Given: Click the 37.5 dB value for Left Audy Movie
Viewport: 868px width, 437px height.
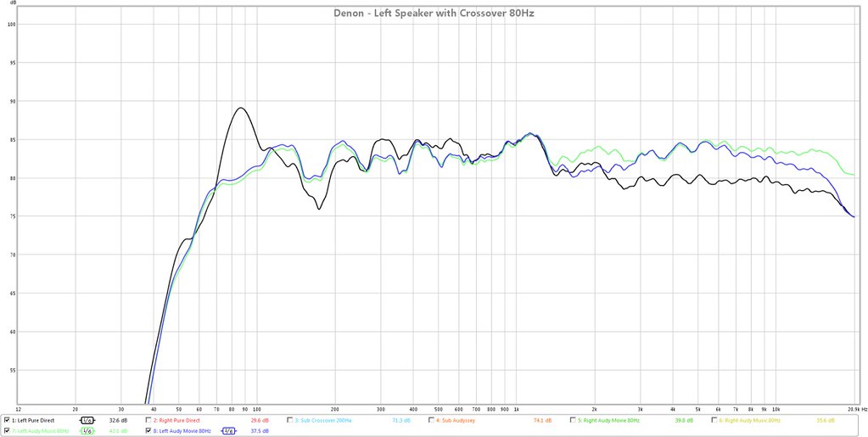Looking at the screenshot, I should pos(260,431).
